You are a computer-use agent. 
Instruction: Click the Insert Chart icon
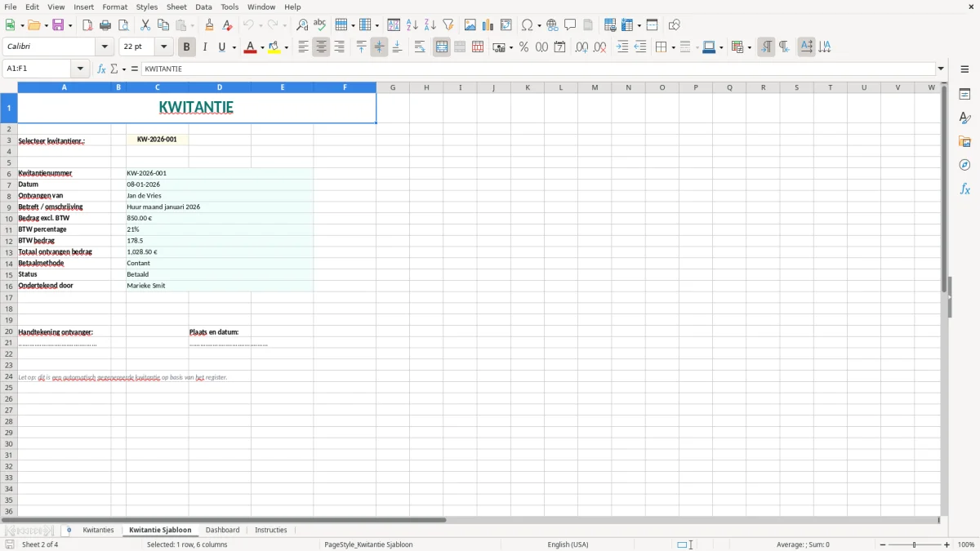pos(488,25)
